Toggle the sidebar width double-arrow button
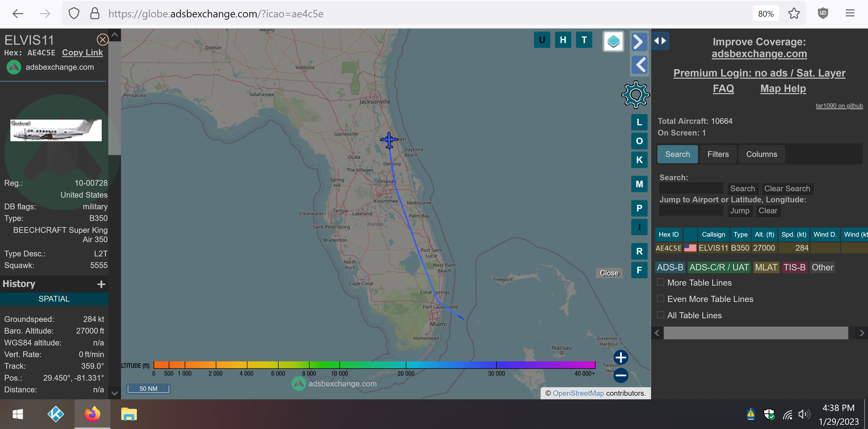This screenshot has width=868, height=429. point(660,41)
